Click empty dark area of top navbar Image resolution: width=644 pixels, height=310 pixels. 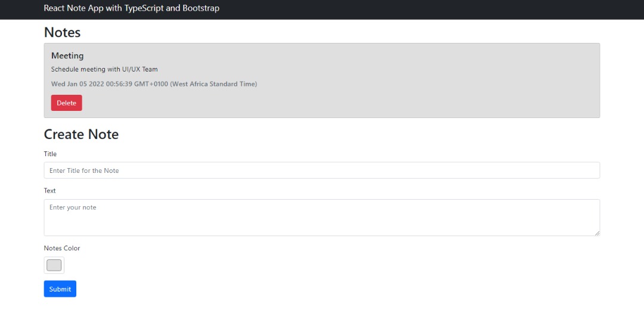411,9
